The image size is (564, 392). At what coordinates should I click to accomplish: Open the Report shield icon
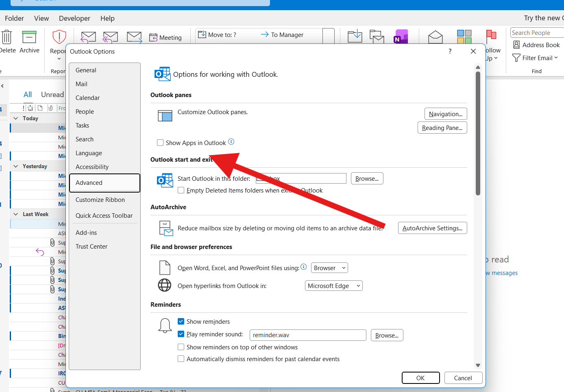(59, 37)
